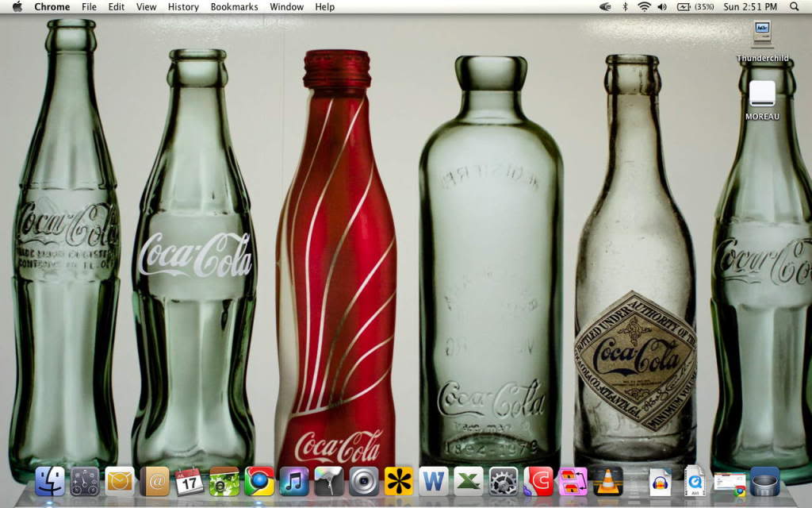Viewport: 812px width, 508px height.
Task: Open Address Book in the dock
Action: 155,482
